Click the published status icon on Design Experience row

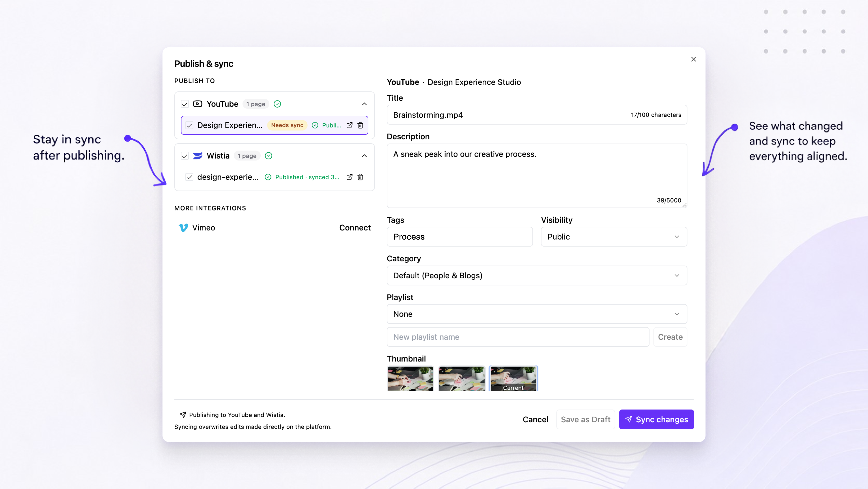(x=315, y=125)
